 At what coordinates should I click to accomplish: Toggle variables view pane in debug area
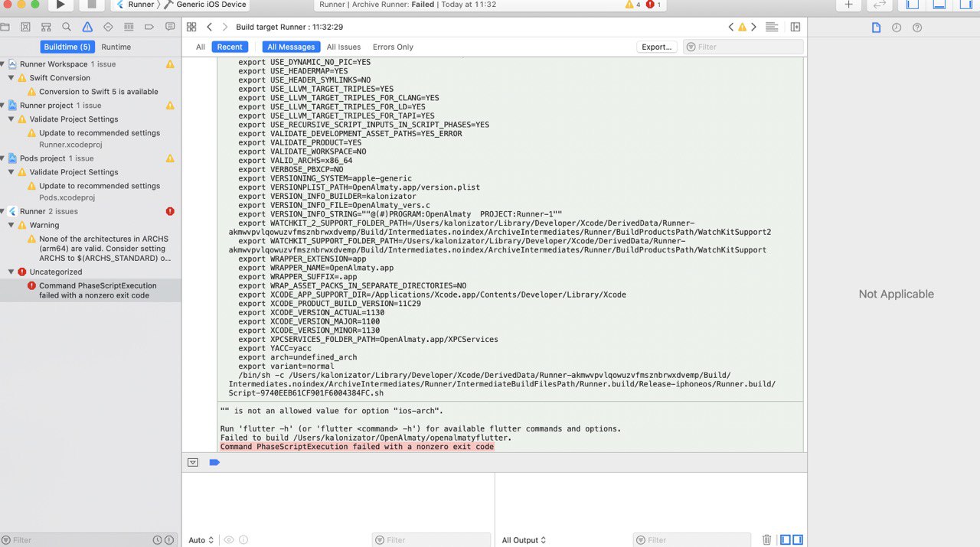pyautogui.click(x=786, y=540)
